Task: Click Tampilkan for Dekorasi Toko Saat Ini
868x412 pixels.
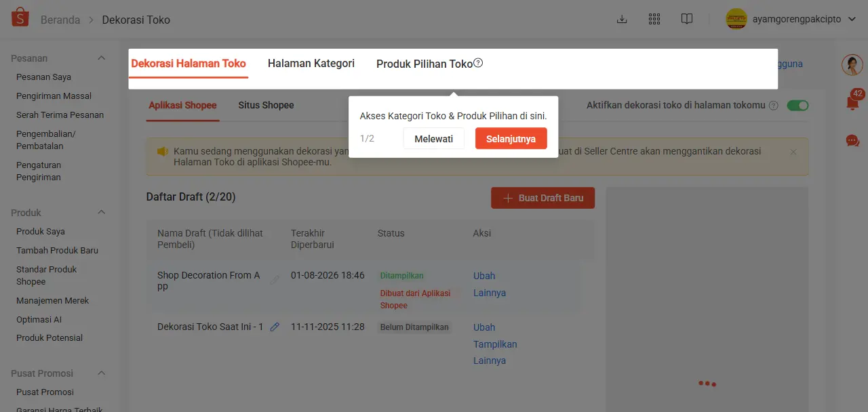Action: [x=495, y=344]
